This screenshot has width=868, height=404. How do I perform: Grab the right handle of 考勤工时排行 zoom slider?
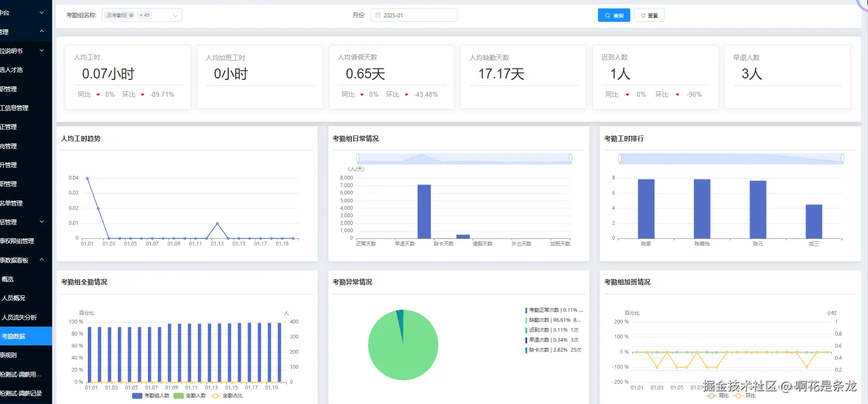click(842, 158)
